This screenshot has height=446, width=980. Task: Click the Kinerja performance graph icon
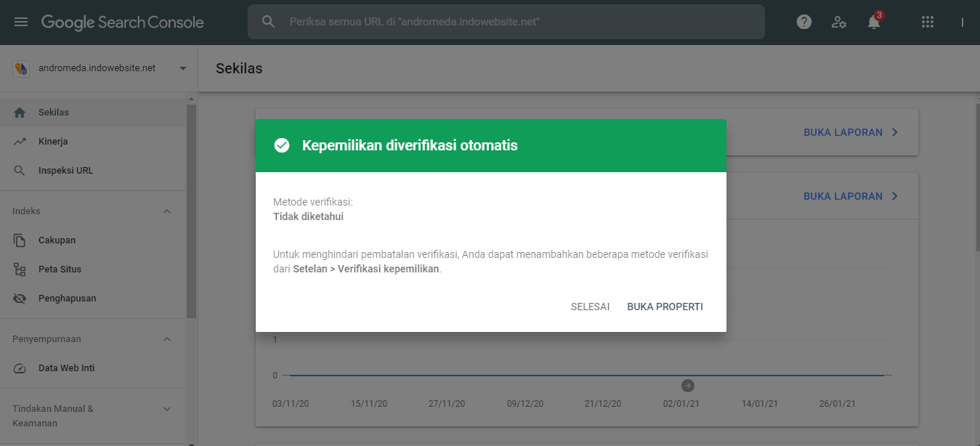(x=18, y=140)
